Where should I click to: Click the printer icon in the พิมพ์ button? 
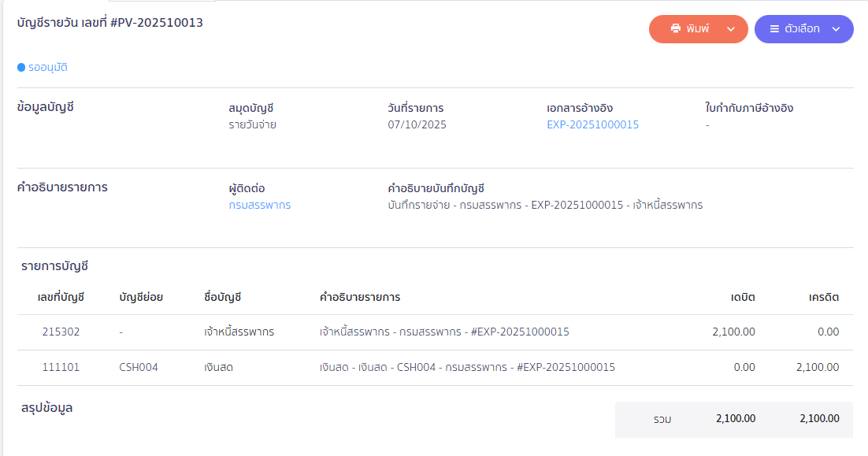pyautogui.click(x=677, y=28)
